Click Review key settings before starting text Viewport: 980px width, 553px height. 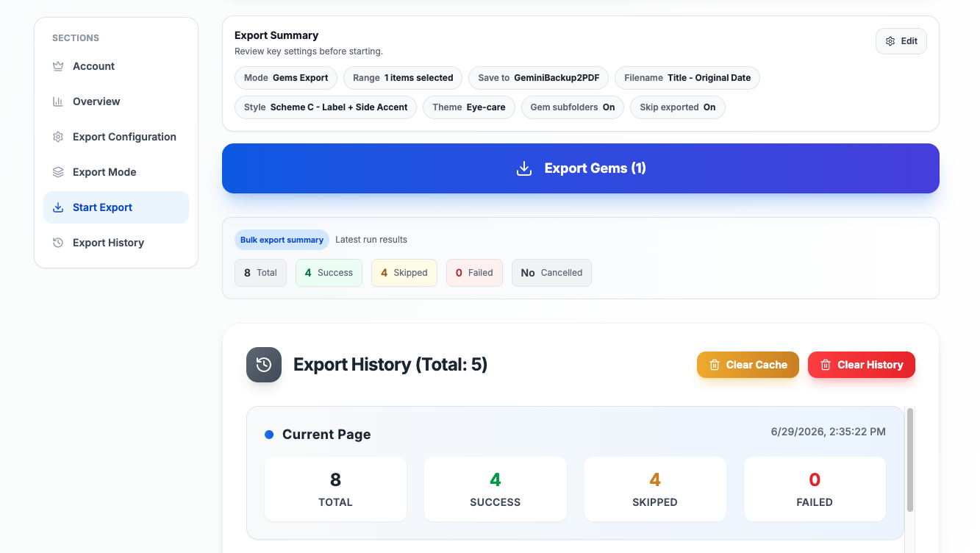tap(309, 51)
